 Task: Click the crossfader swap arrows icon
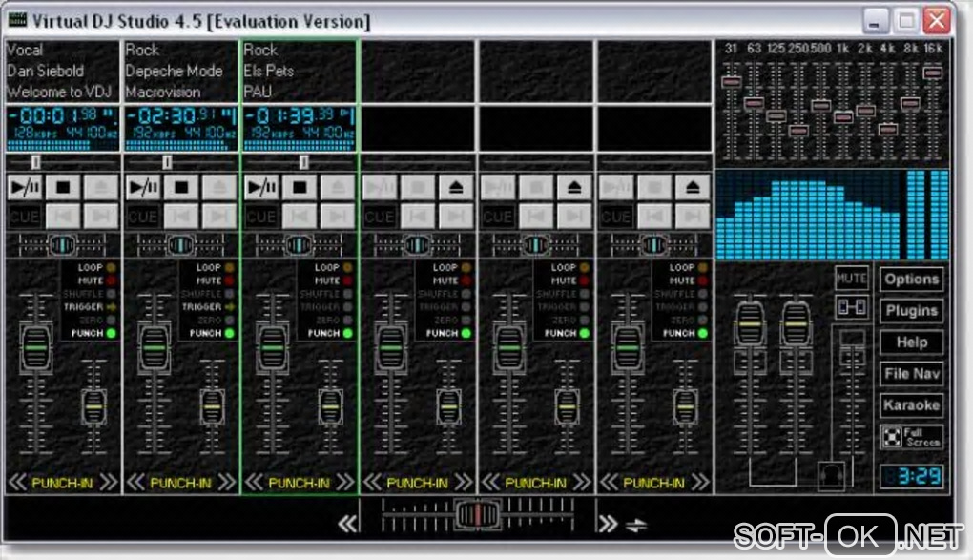pos(636,526)
